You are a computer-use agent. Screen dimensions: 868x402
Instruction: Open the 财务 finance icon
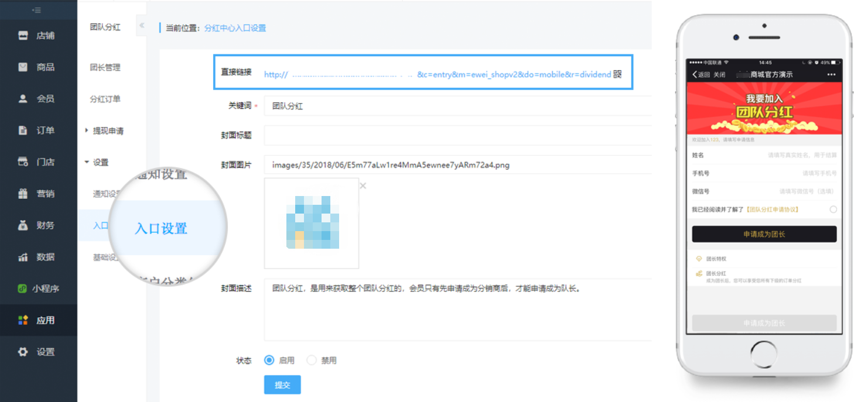pos(23,225)
